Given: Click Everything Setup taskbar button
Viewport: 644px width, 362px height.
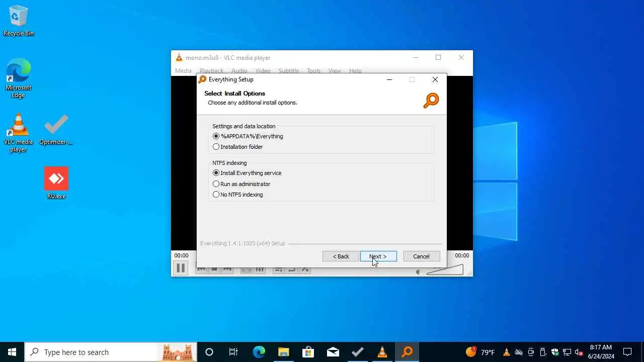Looking at the screenshot, I should (x=407, y=352).
